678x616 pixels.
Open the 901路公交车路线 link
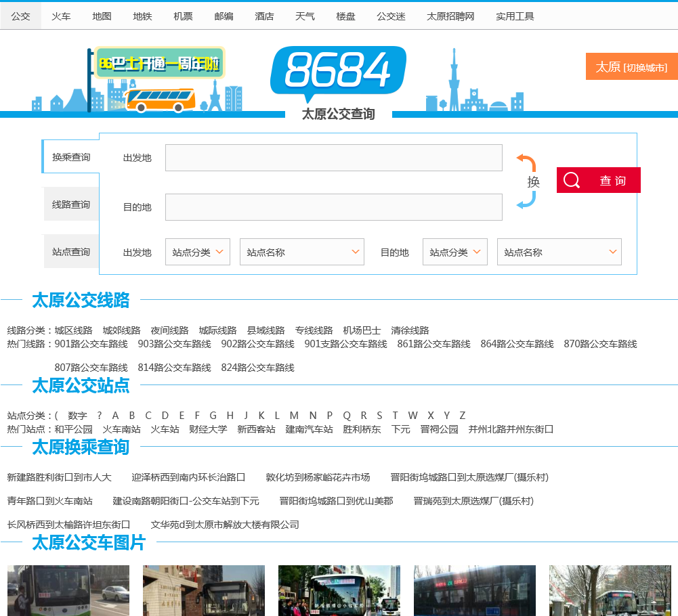(x=91, y=344)
